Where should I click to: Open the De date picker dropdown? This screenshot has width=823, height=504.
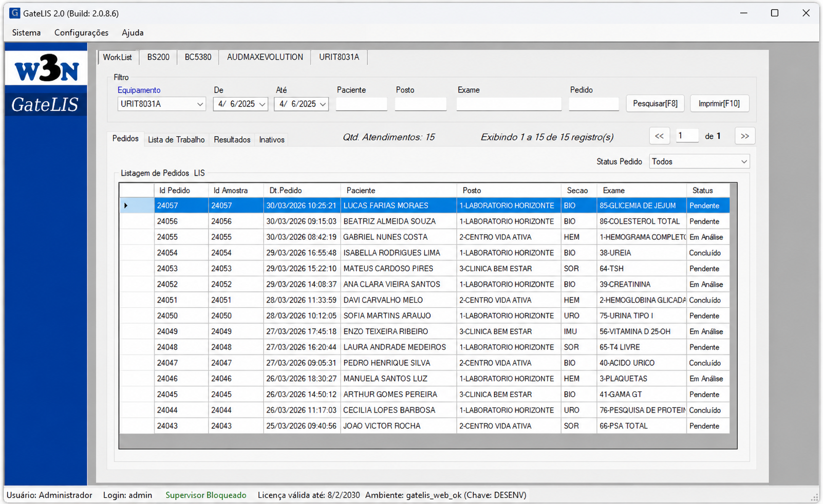262,104
